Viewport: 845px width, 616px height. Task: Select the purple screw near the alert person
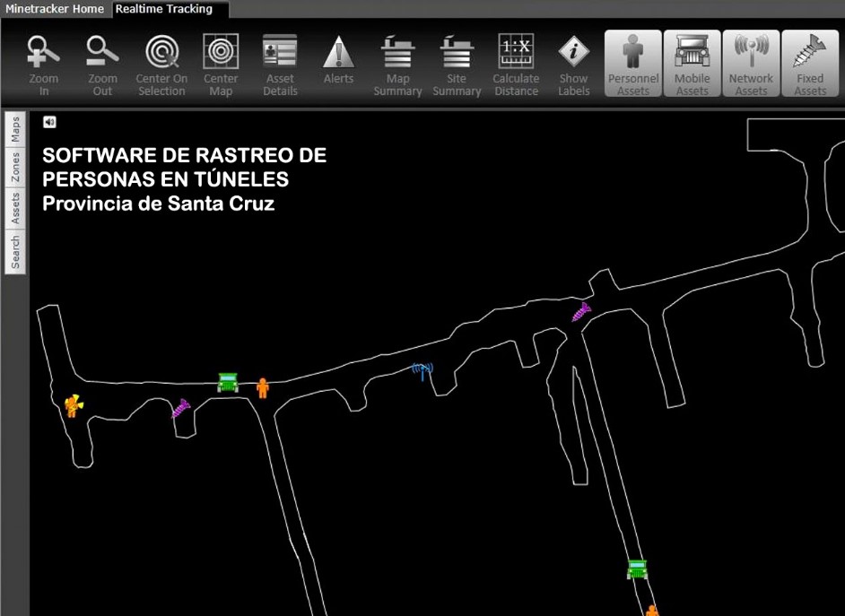[x=181, y=409]
